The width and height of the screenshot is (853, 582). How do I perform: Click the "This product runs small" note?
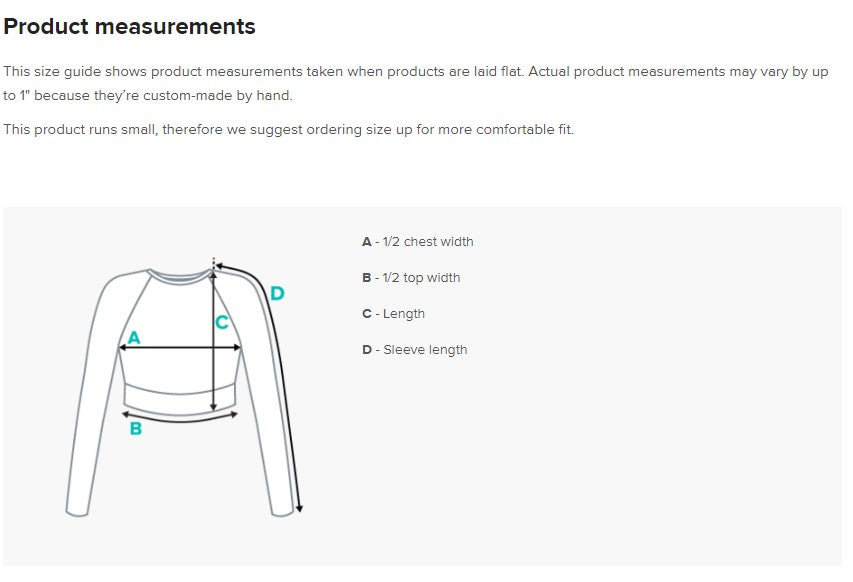[288, 130]
